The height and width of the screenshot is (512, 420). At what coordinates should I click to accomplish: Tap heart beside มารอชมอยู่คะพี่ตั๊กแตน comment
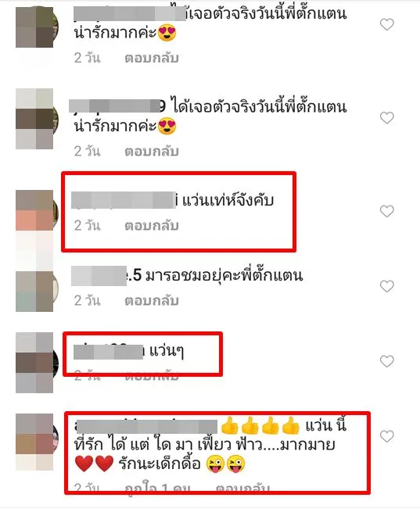pyautogui.click(x=387, y=286)
